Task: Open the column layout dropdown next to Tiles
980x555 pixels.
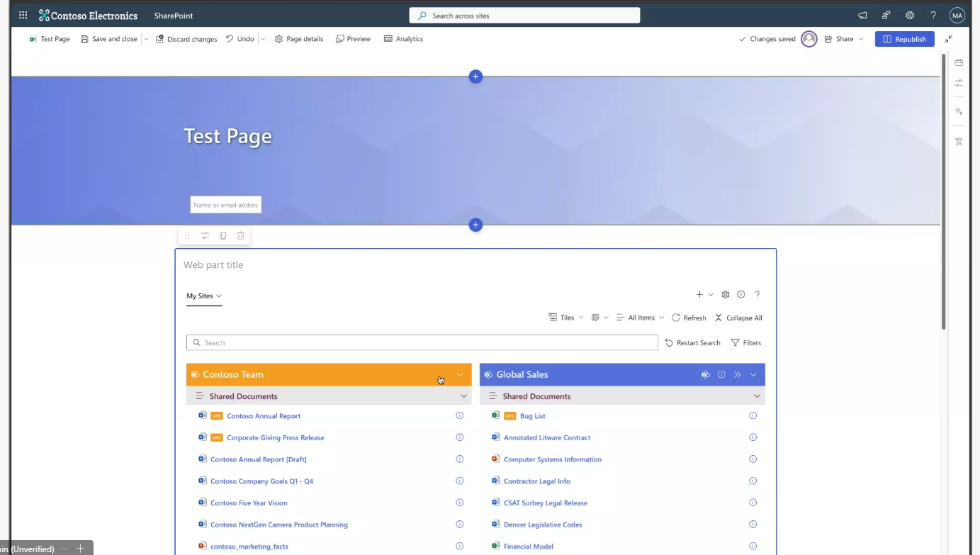Action: pyautogui.click(x=599, y=318)
